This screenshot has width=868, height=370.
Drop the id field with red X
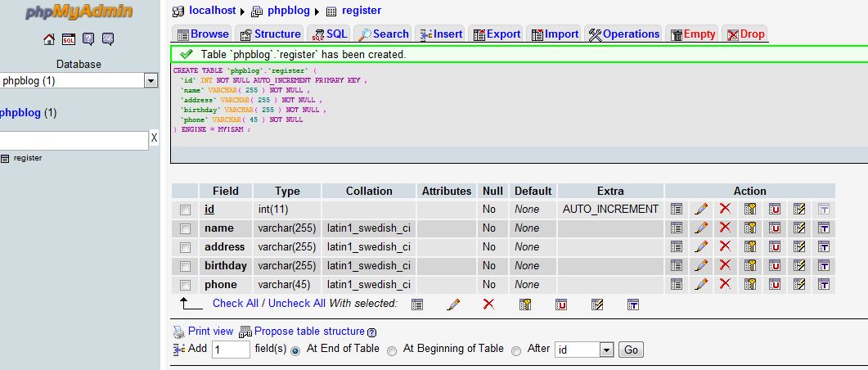click(725, 209)
